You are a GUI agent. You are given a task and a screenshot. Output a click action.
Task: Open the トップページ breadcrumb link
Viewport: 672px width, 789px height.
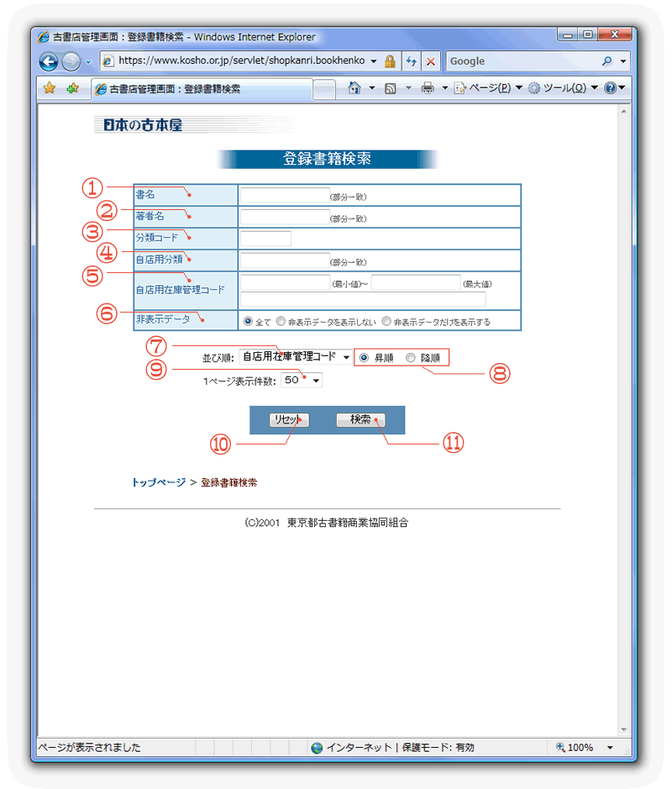(x=159, y=482)
